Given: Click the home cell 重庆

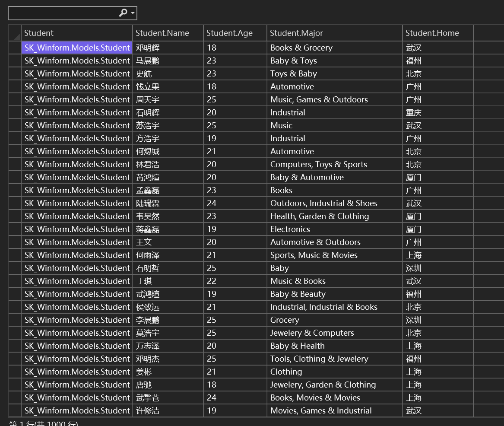Looking at the screenshot, I should point(438,112).
